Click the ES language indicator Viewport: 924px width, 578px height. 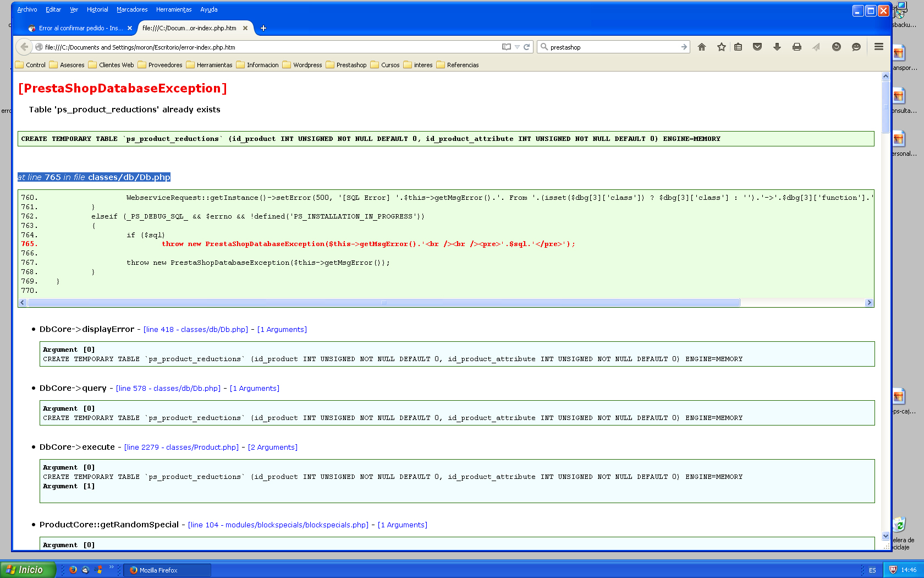[x=872, y=570]
